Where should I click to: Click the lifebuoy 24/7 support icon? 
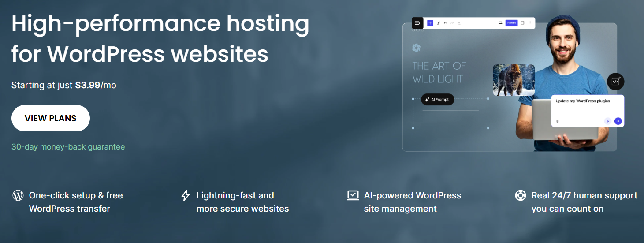point(521,195)
